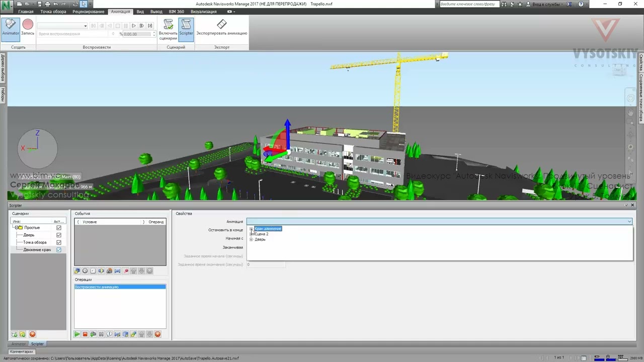Add On Variable event icon
The image size is (644, 362).
(117, 271)
